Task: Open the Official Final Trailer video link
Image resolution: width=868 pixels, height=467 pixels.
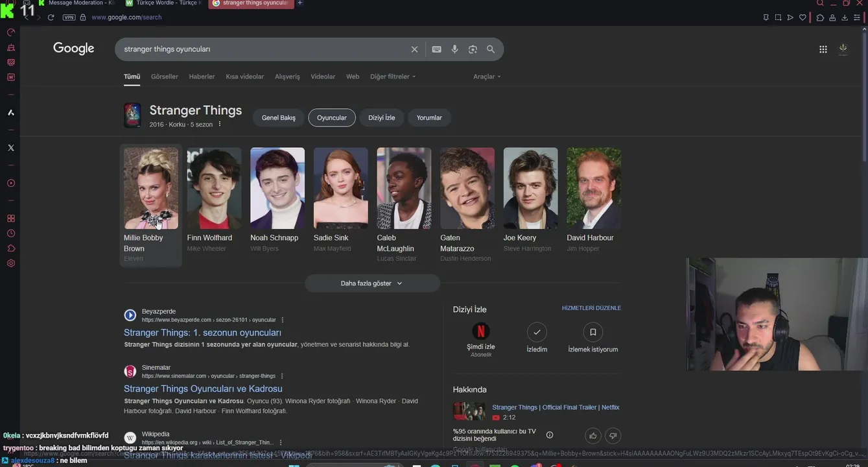Action: point(556,407)
